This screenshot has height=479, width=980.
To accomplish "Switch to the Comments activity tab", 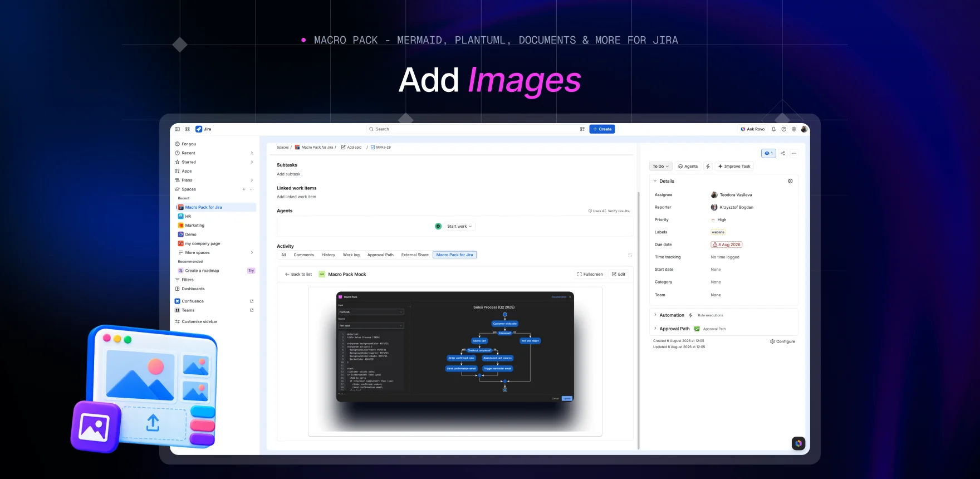I will [304, 255].
